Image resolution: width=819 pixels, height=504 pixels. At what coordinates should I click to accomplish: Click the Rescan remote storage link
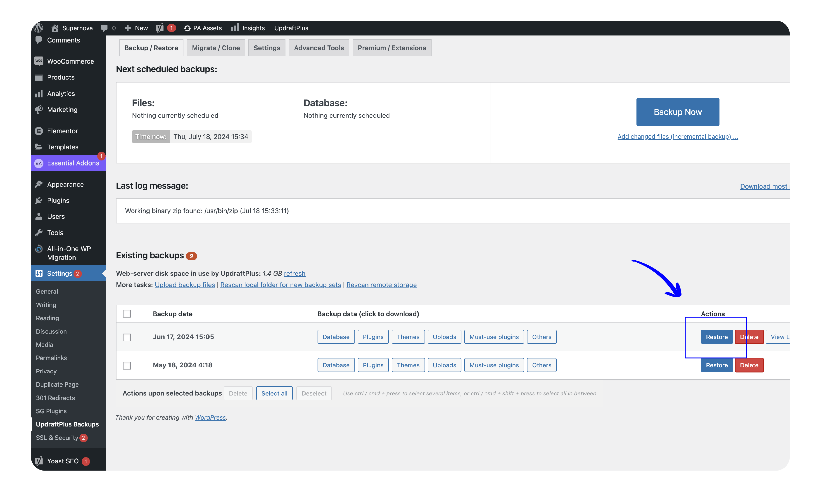[381, 285]
